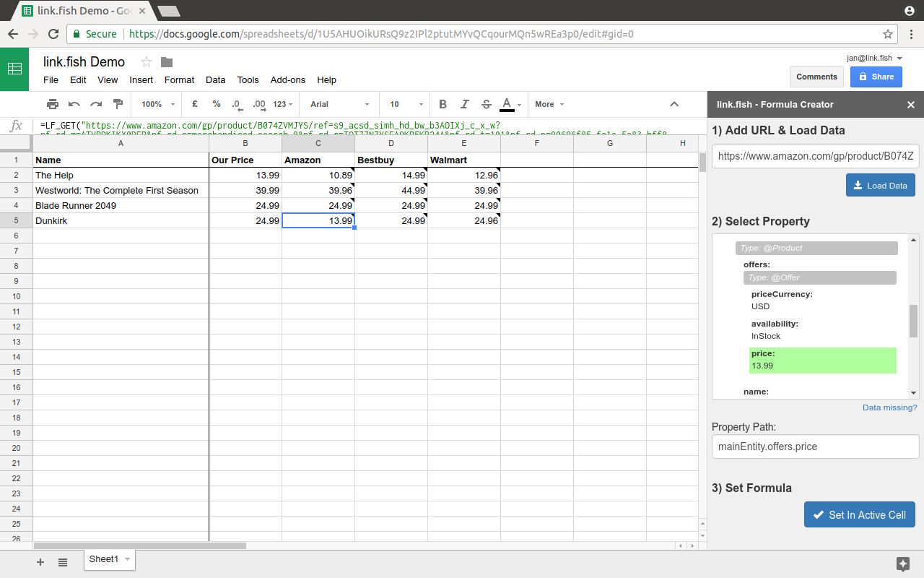
Task: Open the View menu
Action: (x=108, y=79)
